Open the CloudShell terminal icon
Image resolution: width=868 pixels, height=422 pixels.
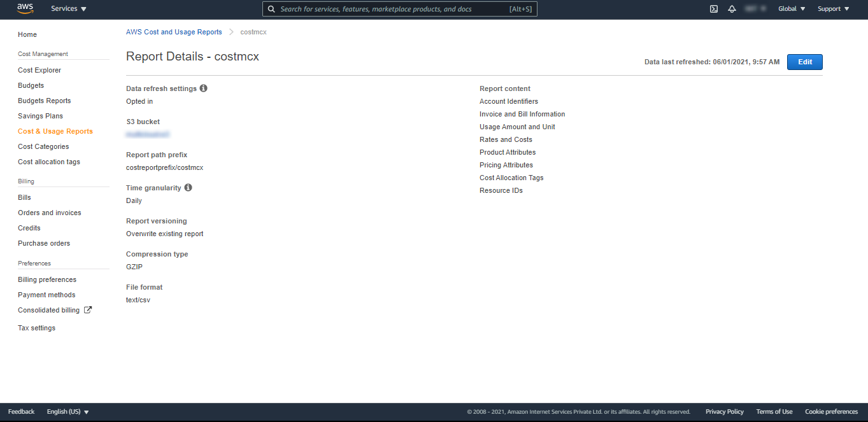(714, 9)
